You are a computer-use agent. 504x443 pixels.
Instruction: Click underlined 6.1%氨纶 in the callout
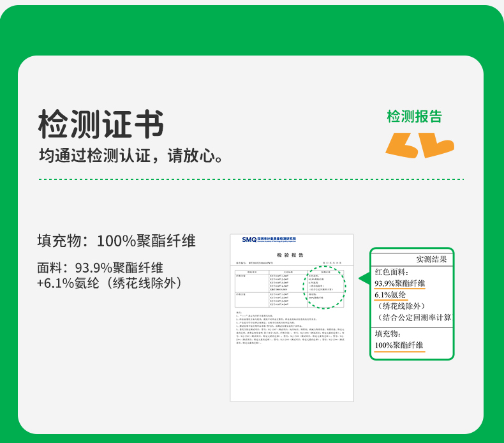[x=390, y=295]
